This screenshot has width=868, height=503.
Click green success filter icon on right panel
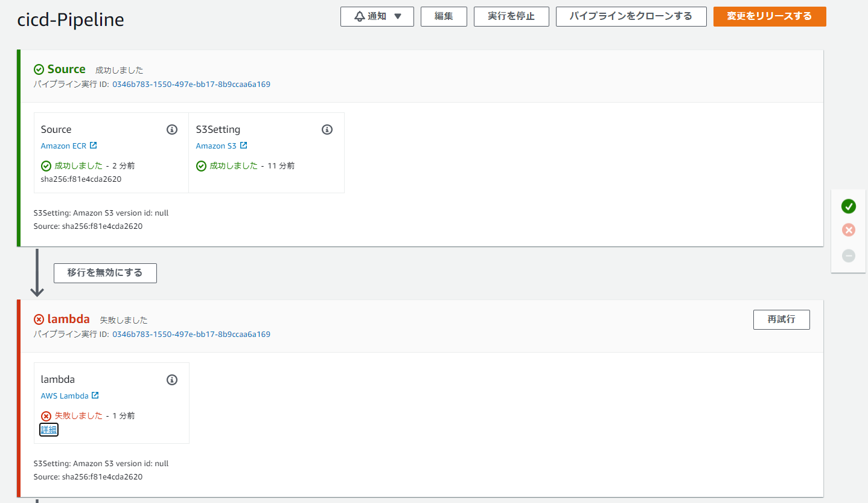(848, 207)
